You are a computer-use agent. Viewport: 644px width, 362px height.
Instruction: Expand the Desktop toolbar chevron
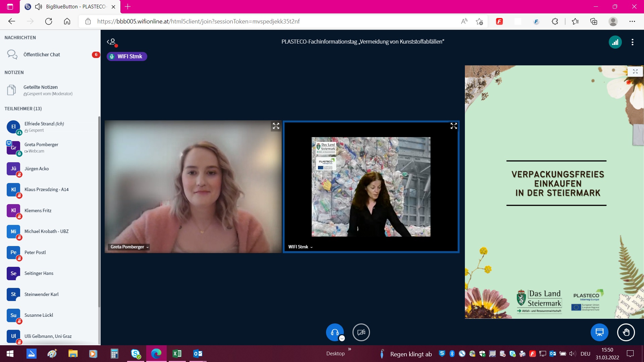tap(350, 349)
